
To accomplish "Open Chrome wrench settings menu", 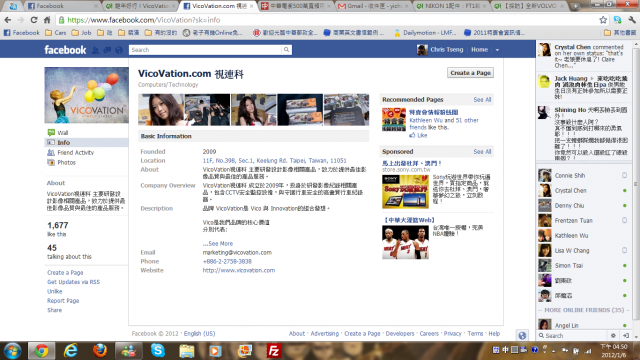I will (x=632, y=20).
